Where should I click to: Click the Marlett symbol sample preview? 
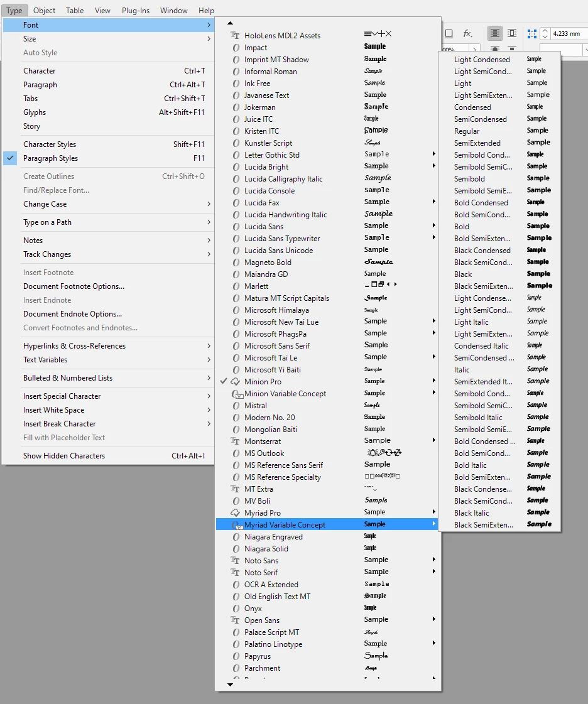coord(381,284)
